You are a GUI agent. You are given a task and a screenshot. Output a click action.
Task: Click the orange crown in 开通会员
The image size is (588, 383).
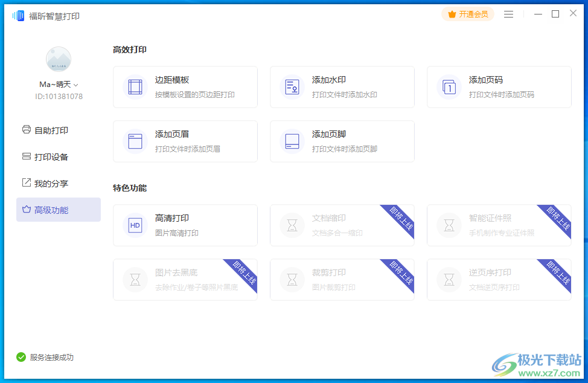pyautogui.click(x=452, y=14)
